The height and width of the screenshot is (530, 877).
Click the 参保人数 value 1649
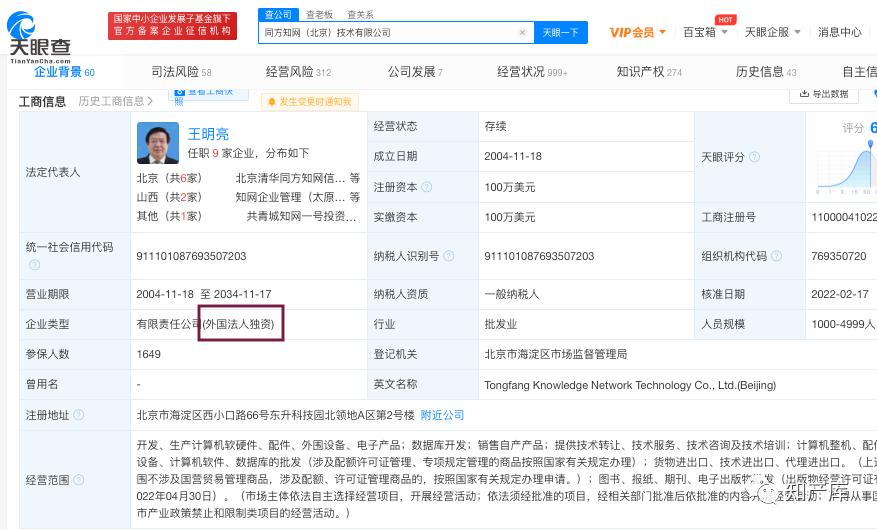click(149, 354)
